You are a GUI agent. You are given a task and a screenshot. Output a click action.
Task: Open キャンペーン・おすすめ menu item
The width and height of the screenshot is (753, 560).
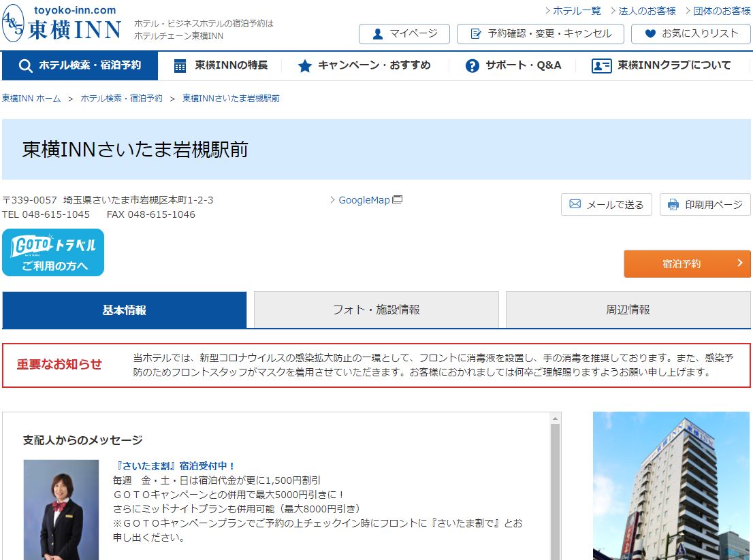click(x=364, y=66)
